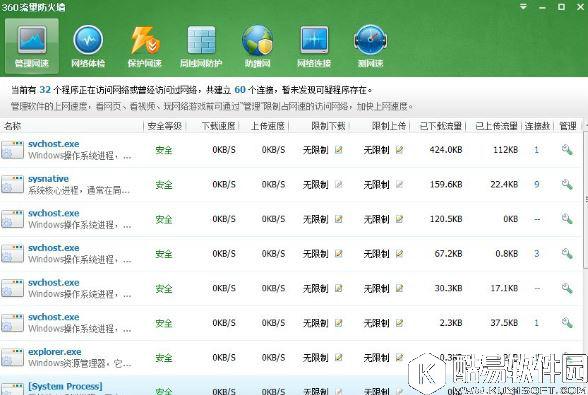Select the 159.6KB downloaded traffic value

(446, 185)
